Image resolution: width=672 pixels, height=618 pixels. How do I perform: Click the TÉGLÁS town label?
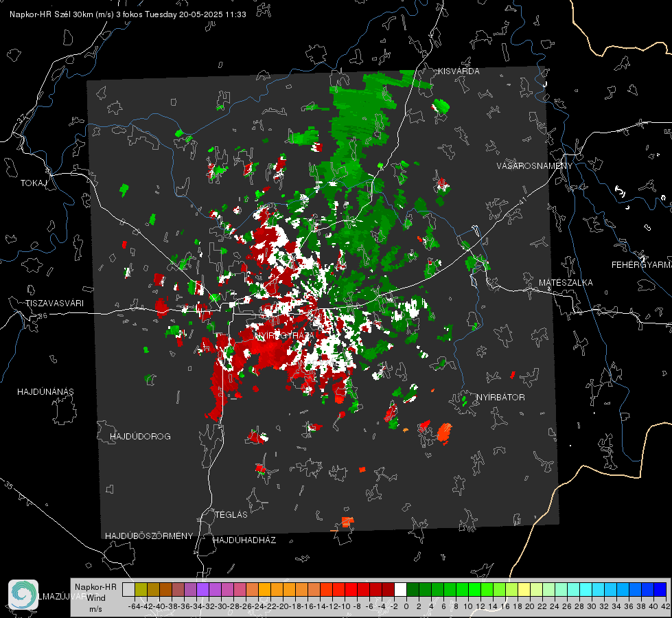click(231, 515)
